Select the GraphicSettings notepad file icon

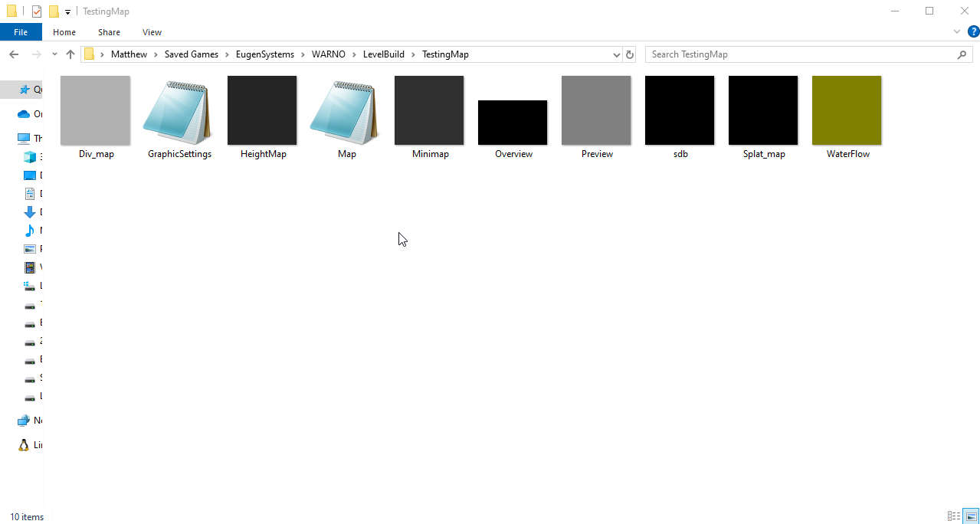point(179,111)
